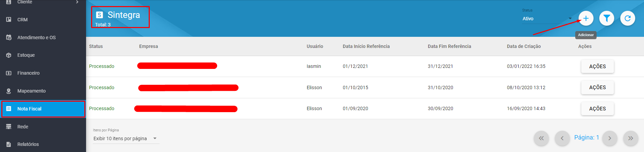The image size is (644, 152).
Task: Open Atendimento e OS menu item
Action: point(37,37)
